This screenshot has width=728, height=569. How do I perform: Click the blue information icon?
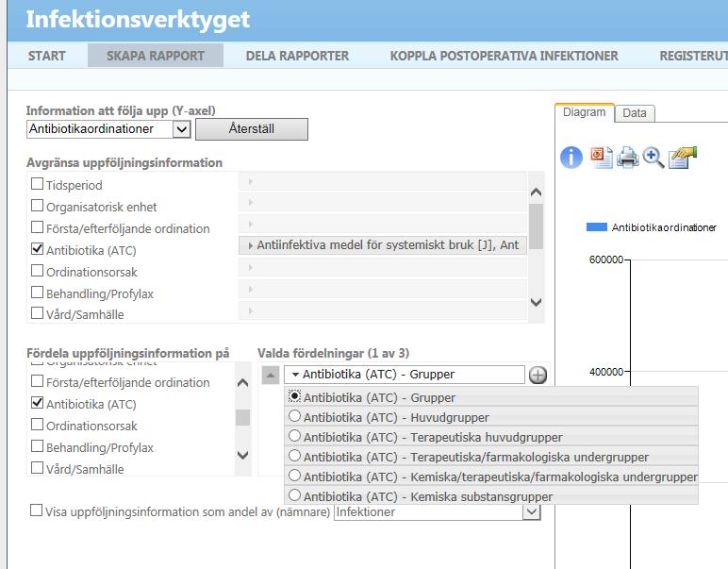tap(571, 157)
